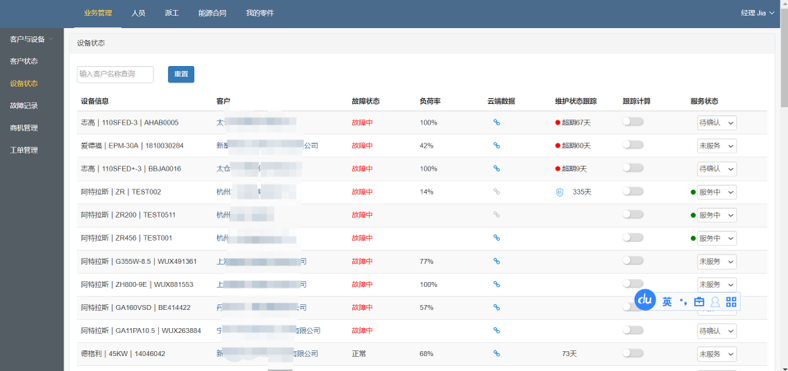Screen dimensions: 788x371
Task: Open service status dropdown for 14046042 row
Action: (x=717, y=354)
